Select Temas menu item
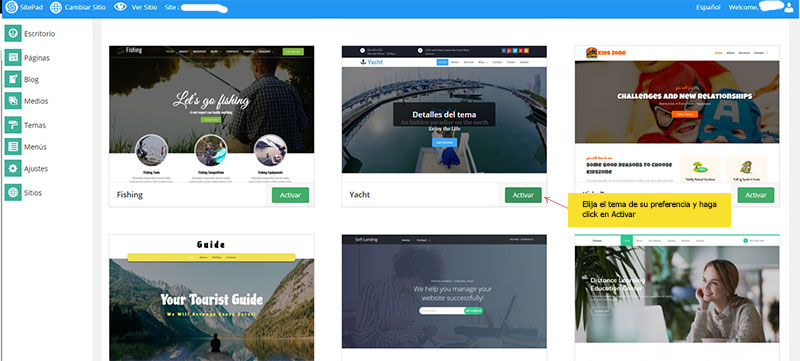 (35, 125)
